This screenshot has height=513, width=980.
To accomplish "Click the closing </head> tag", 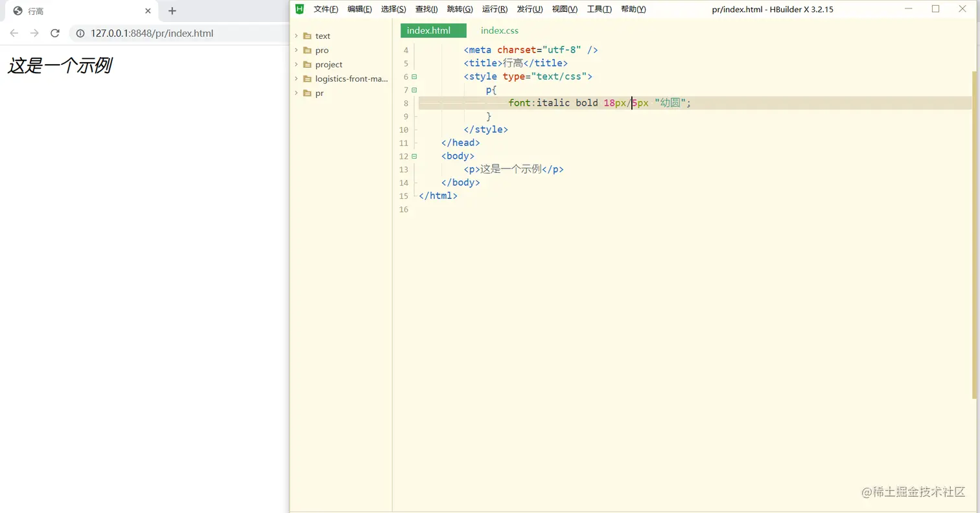I will coord(460,142).
